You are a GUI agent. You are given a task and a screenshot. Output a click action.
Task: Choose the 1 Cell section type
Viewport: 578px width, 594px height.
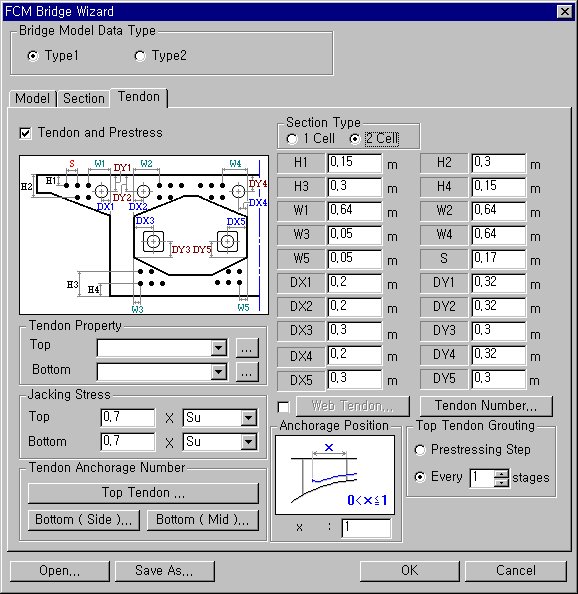[x=292, y=139]
